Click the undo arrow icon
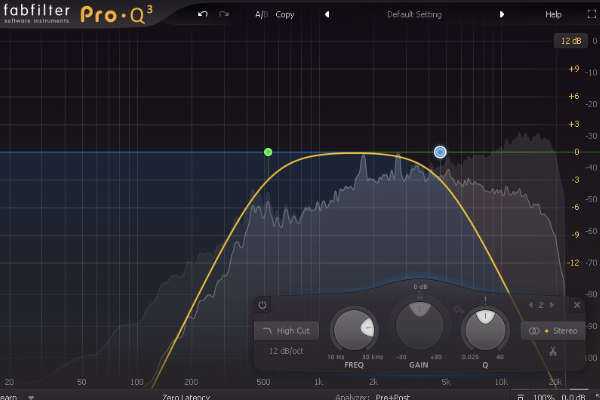The image size is (600, 400). point(203,15)
